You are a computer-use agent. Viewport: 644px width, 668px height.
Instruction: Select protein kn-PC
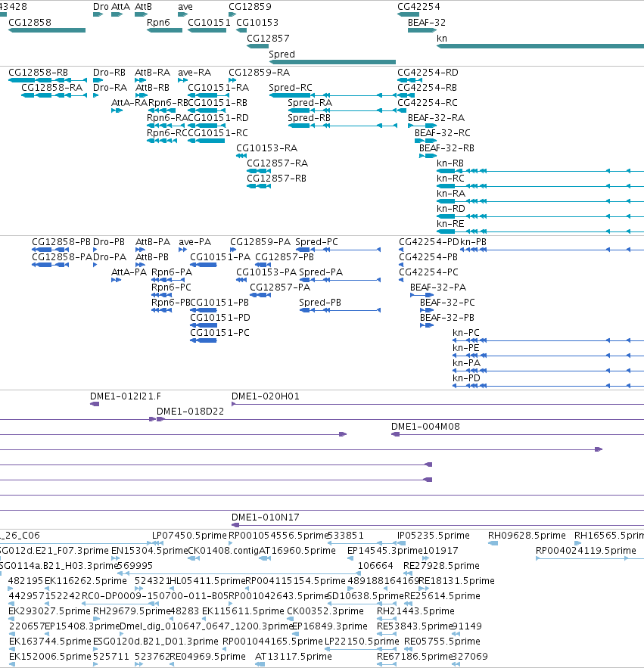point(548,340)
